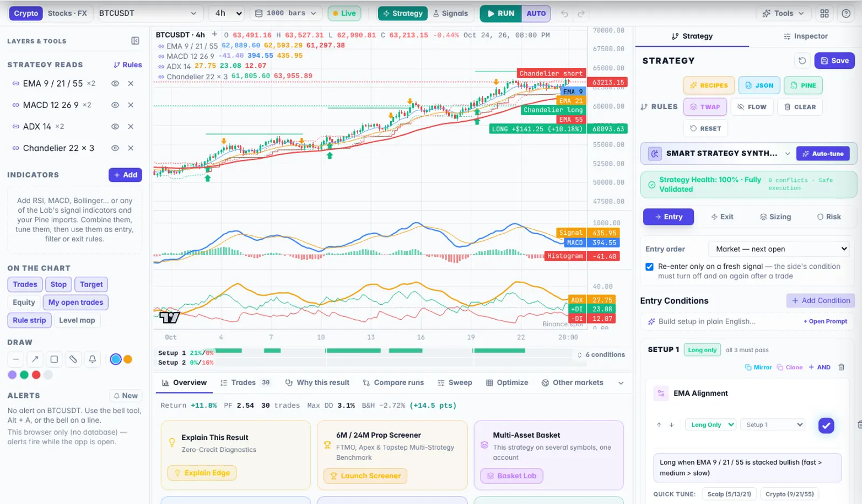This screenshot has height=504, width=862.
Task: Open the Why this result tab
Action: (317, 383)
